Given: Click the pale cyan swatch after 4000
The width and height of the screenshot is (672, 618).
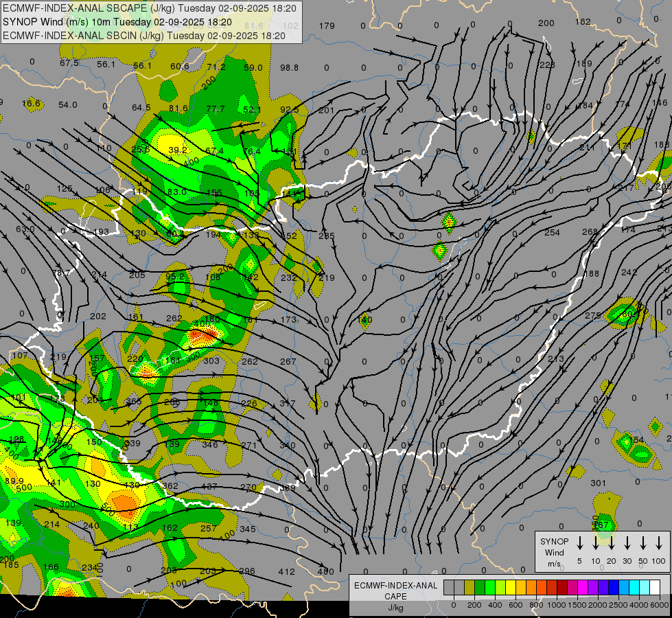Looking at the screenshot, I should (x=644, y=588).
